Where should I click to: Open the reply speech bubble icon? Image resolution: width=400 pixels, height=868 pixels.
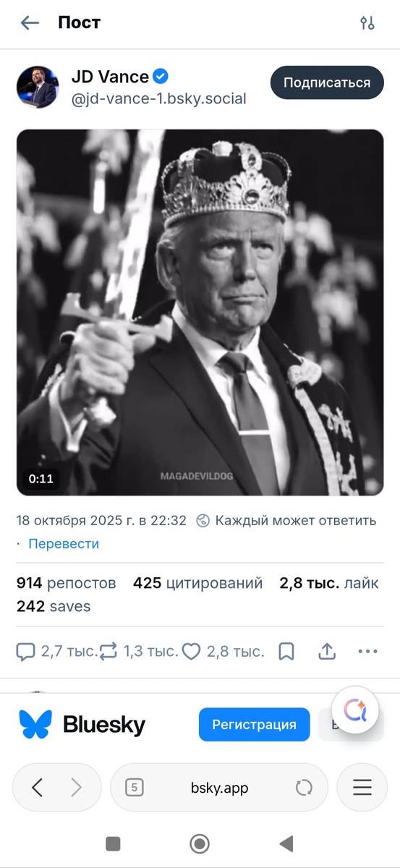pos(25,652)
